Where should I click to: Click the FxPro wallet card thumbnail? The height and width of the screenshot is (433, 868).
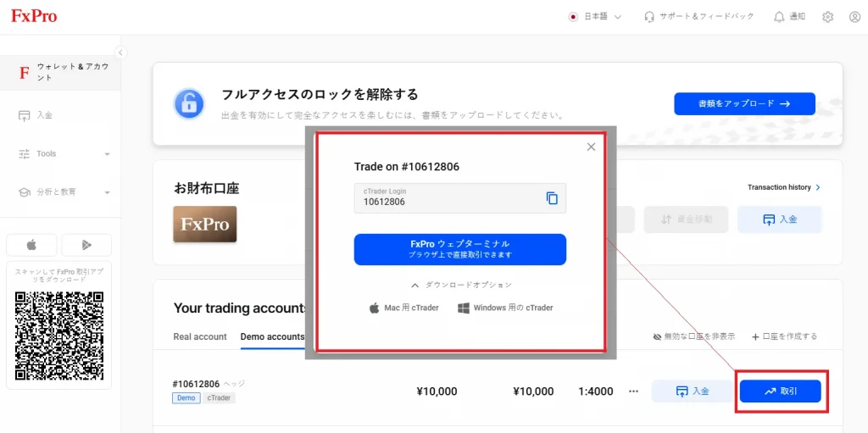point(205,225)
